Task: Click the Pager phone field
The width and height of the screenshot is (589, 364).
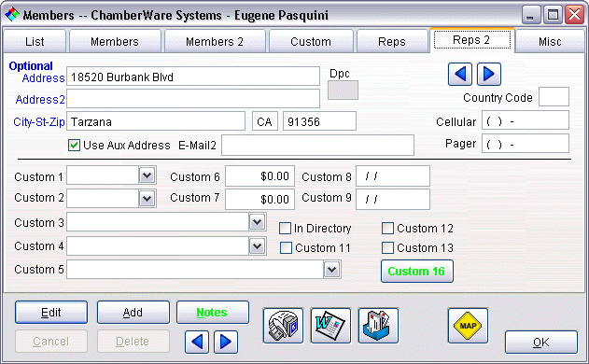Action: pos(526,144)
